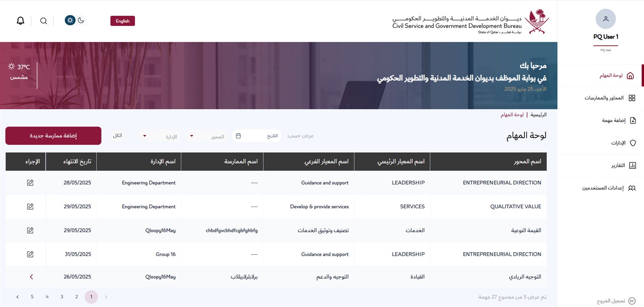The height and width of the screenshot is (307, 644).
Task: Go to pagination page 4
Action: pyautogui.click(x=47, y=297)
